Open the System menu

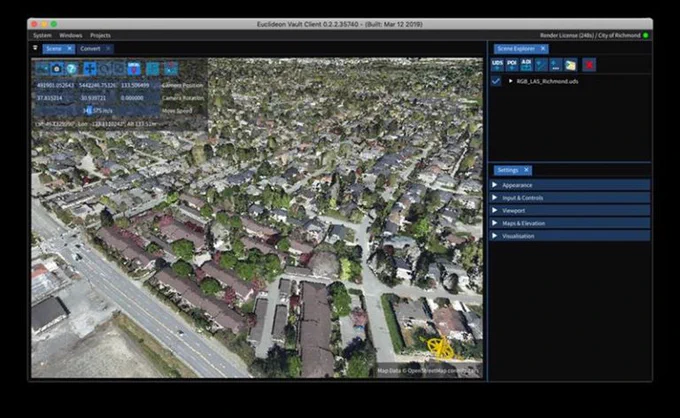pos(42,36)
